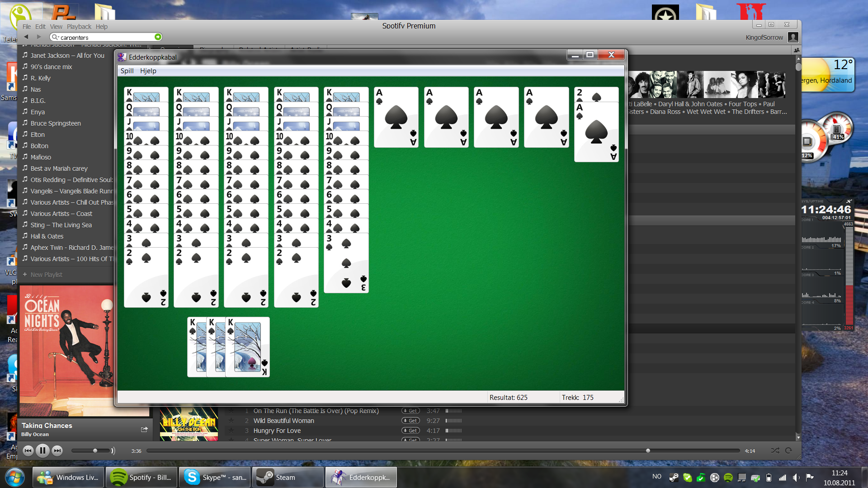This screenshot has width=868, height=488.
Task: Open the Daryl Hall & John Oates artist link
Action: pyautogui.click(x=690, y=104)
